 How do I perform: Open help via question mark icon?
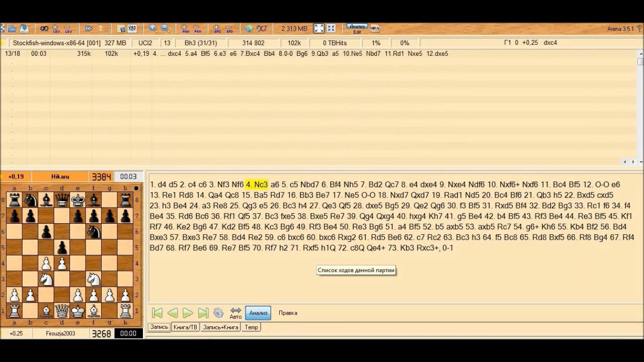[639, 29]
